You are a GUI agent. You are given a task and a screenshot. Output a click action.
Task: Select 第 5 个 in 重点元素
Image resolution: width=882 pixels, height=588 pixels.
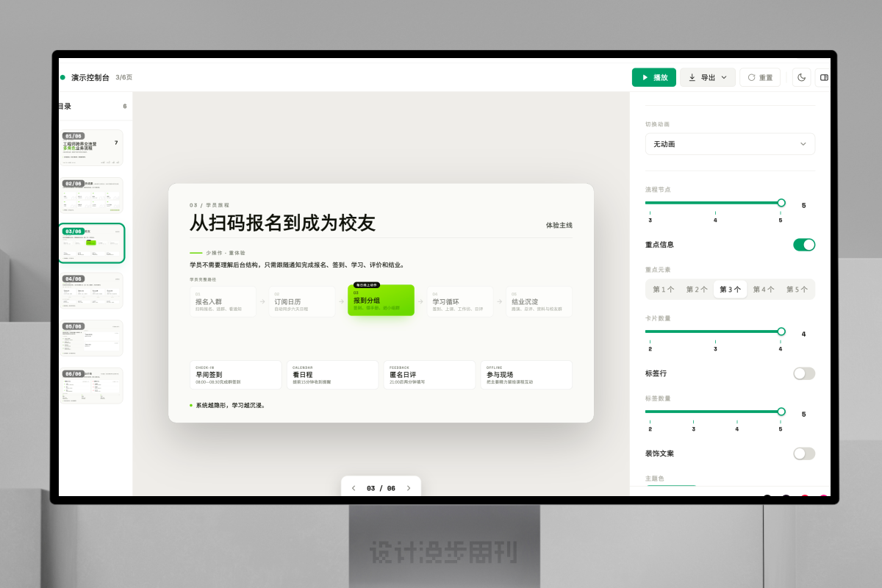(797, 290)
